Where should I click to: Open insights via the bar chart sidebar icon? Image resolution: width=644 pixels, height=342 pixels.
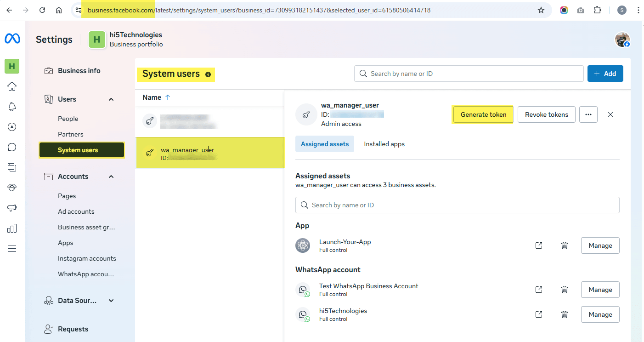(x=11, y=228)
